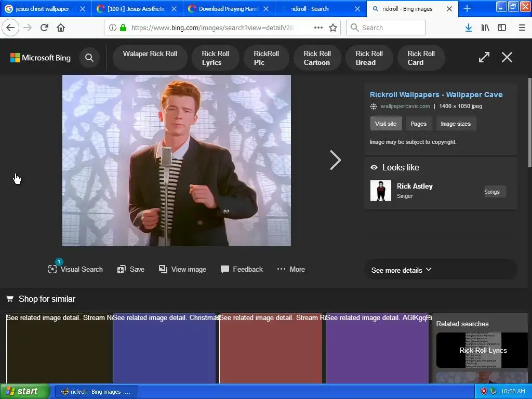This screenshot has height=399, width=532.
Task: Go back using the browser back arrow
Action: [10, 28]
